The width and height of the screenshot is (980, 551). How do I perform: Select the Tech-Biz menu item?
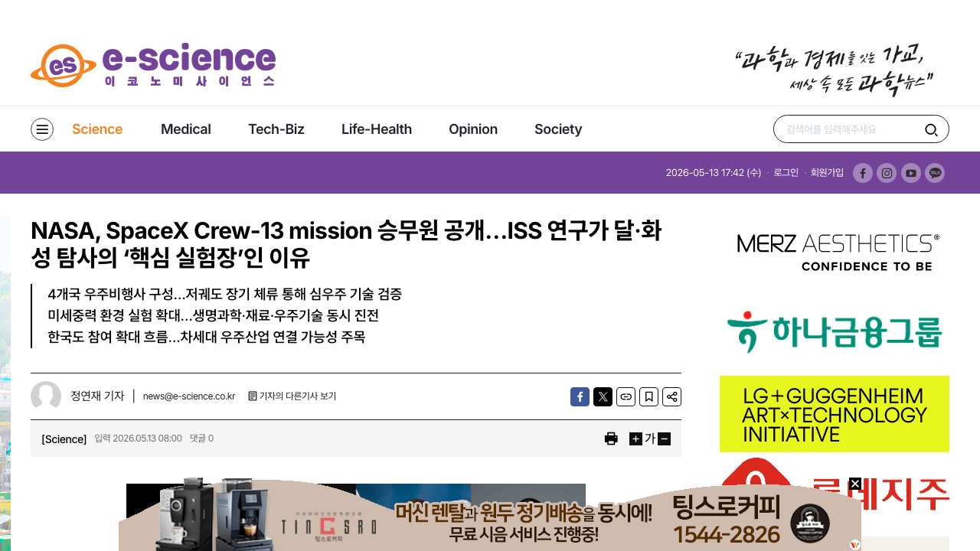pyautogui.click(x=276, y=129)
